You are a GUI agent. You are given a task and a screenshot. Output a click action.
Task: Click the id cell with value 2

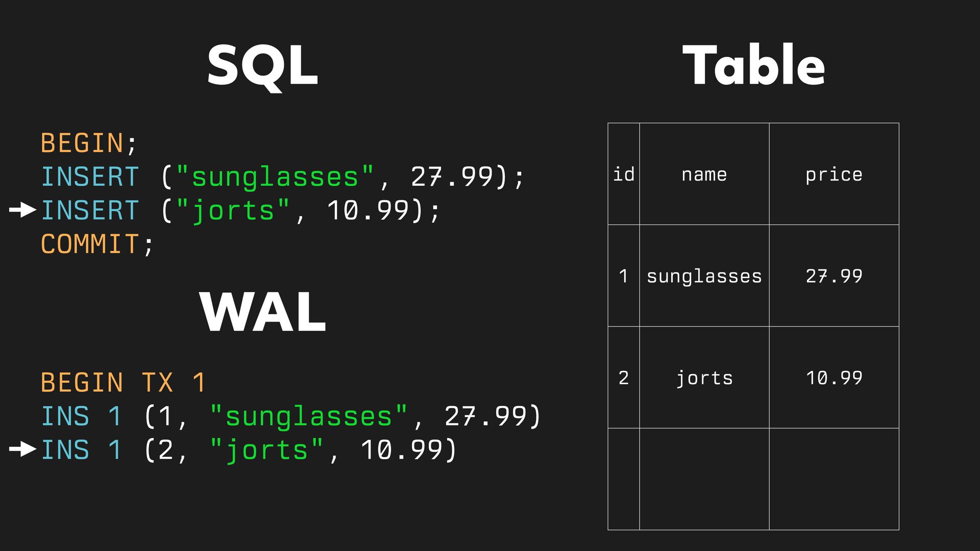[624, 378]
